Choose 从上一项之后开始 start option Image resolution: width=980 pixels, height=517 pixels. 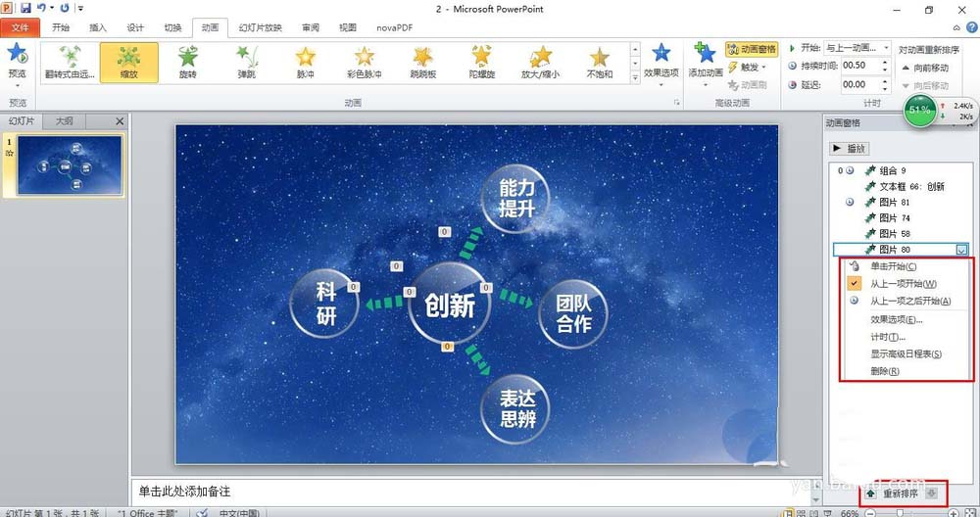coord(910,302)
